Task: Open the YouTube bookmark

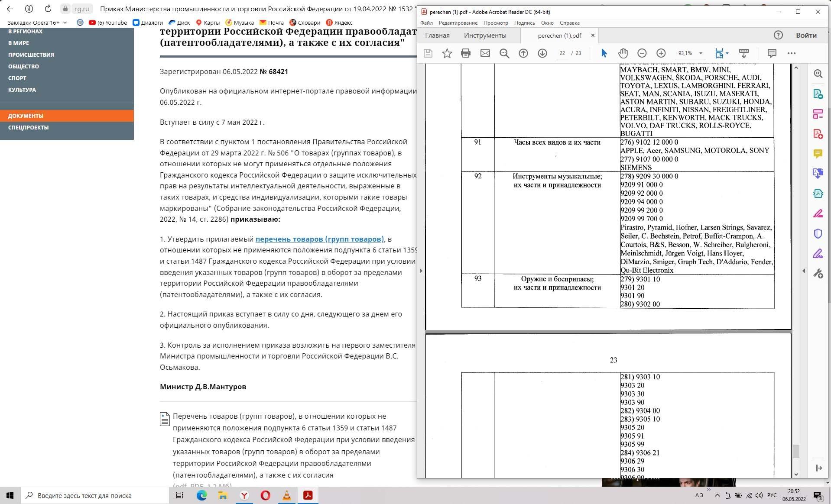Action: [x=108, y=23]
